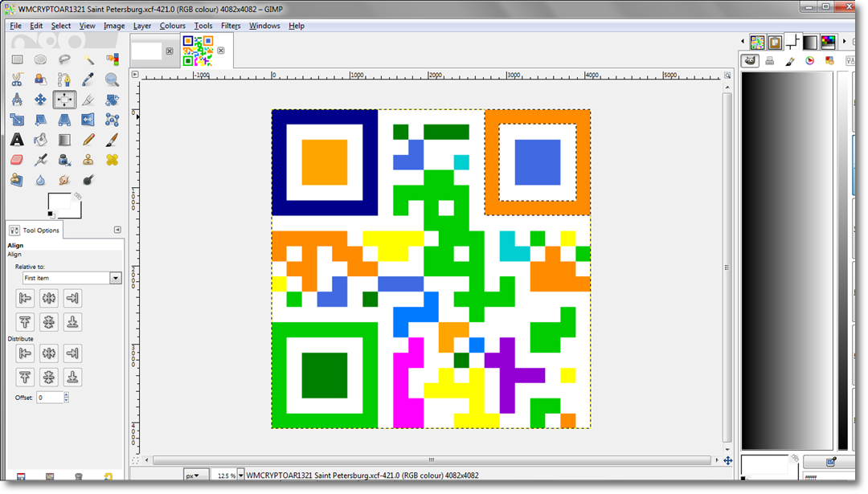Screen dimensions: 868x494
Task: Switch to the Gradients dock tab
Action: point(810,42)
